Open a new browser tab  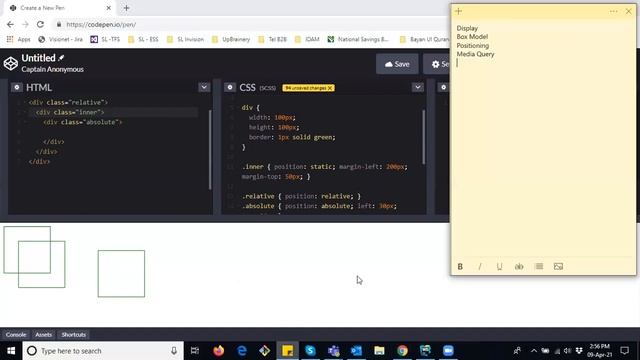[127, 8]
